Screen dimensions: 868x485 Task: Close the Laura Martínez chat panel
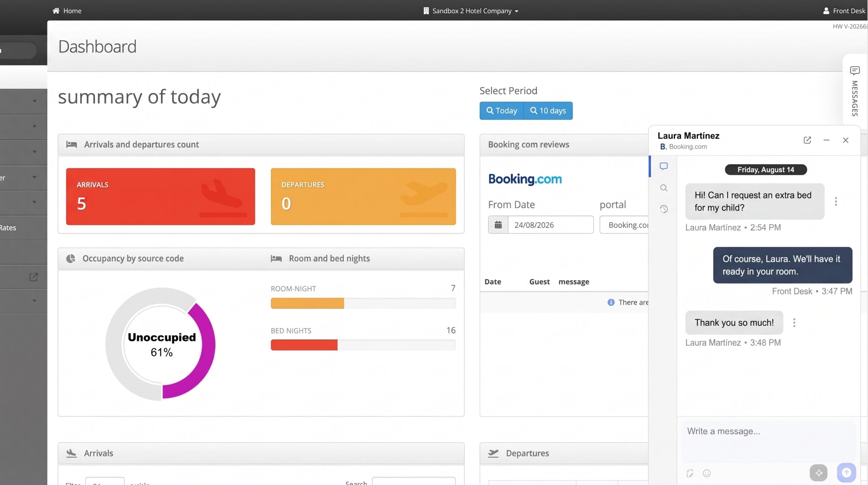point(846,140)
